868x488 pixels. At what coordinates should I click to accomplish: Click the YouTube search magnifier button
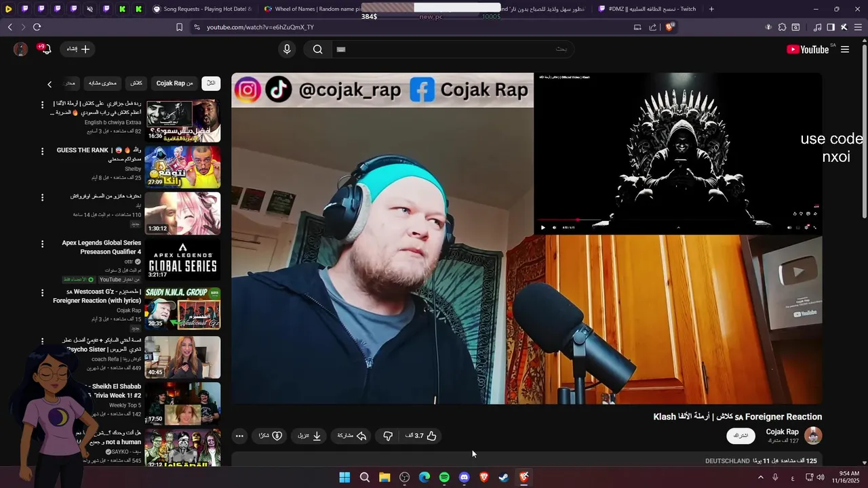pos(317,49)
